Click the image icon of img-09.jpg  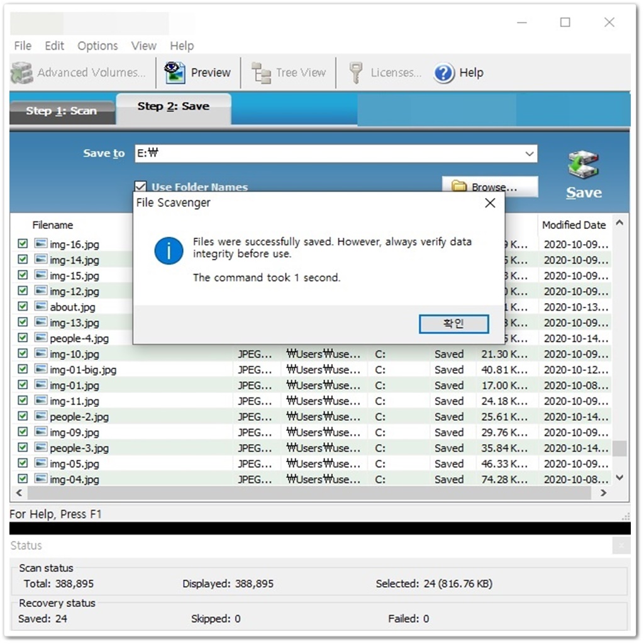click(40, 431)
